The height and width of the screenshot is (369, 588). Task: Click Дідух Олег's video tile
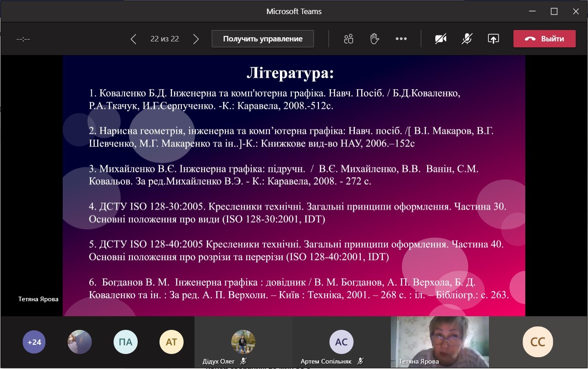pos(243,342)
